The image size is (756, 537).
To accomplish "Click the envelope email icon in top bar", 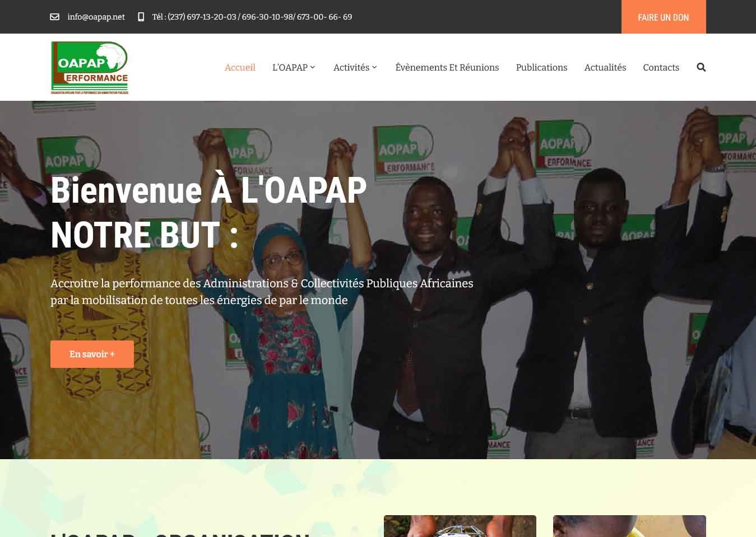I will click(55, 17).
